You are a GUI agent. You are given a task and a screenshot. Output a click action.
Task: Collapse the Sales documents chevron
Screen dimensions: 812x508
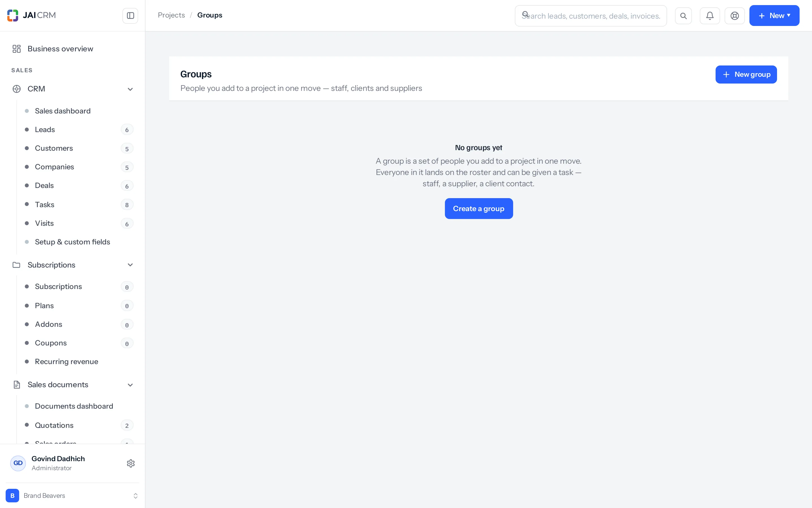tap(130, 385)
